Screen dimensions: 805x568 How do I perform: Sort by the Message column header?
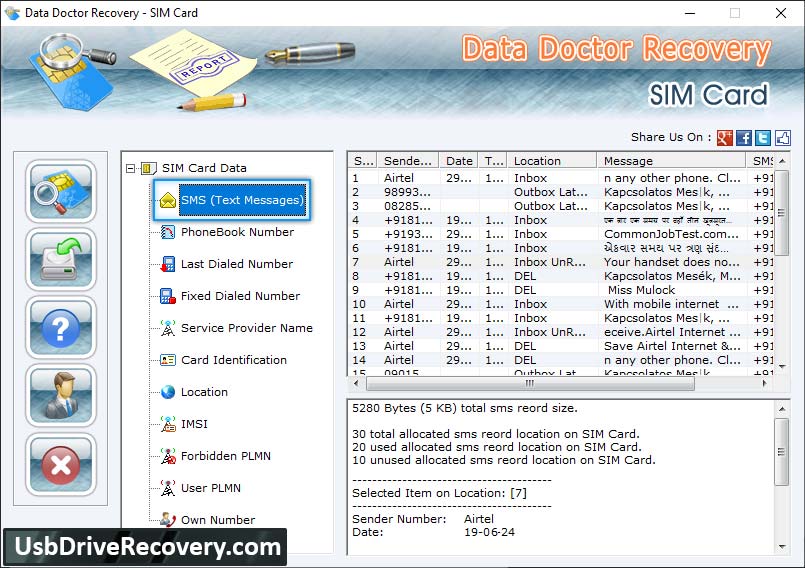(671, 161)
